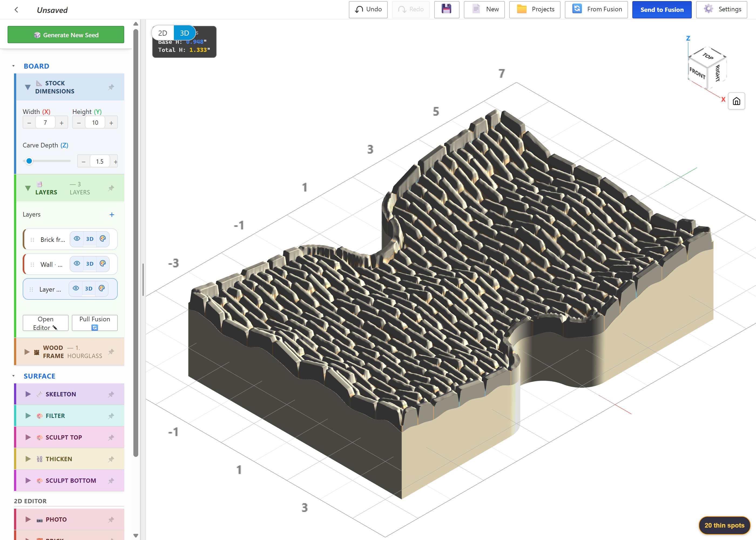Pin the Stock Dimensions section

point(111,87)
